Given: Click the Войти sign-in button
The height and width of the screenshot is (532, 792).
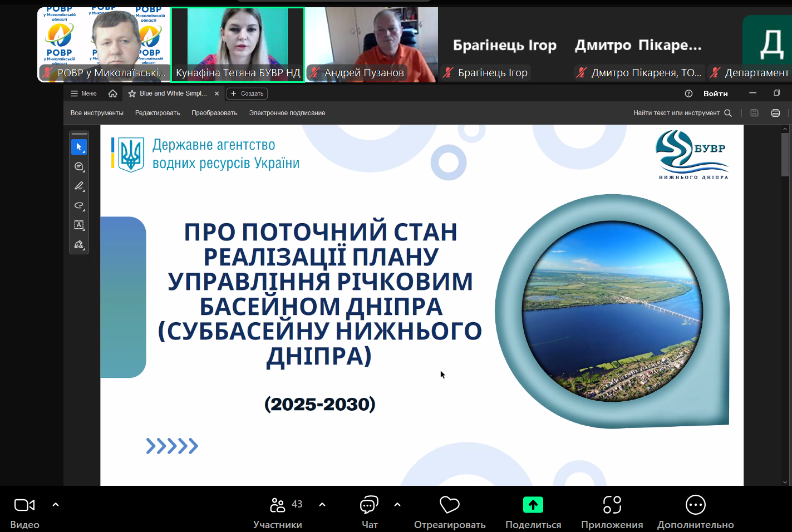Looking at the screenshot, I should (x=716, y=93).
